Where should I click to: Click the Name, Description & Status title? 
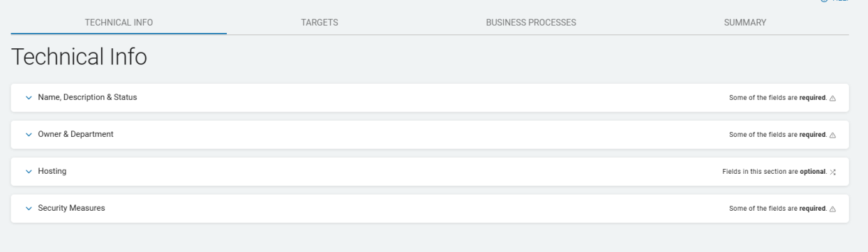pos(87,97)
